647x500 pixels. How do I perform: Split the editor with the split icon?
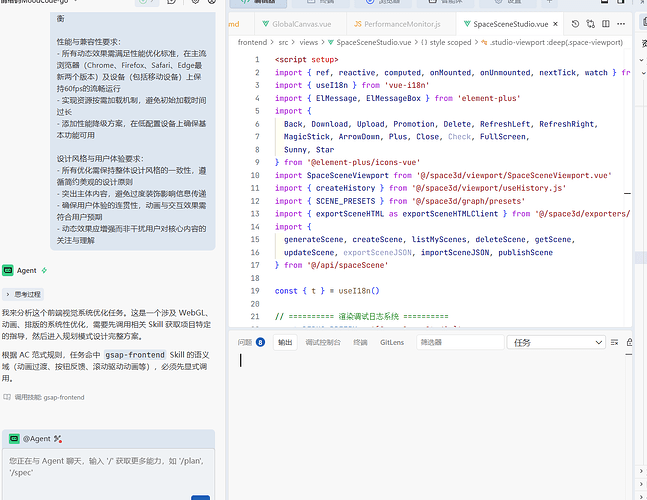coord(606,24)
